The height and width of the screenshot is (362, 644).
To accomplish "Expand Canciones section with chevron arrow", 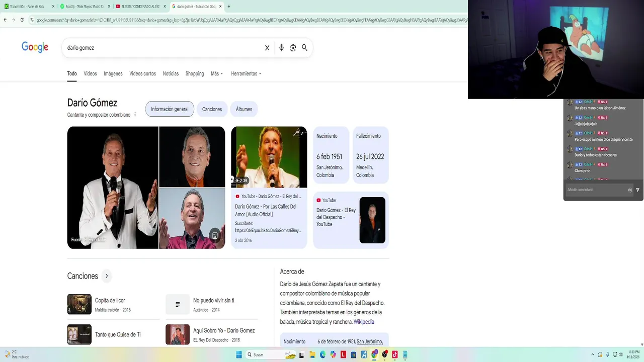I will click(106, 276).
